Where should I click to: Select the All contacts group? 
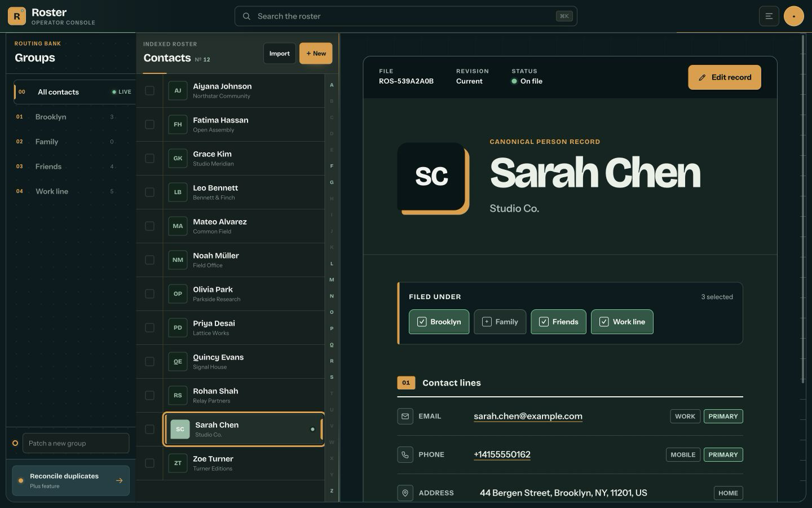tap(74, 92)
